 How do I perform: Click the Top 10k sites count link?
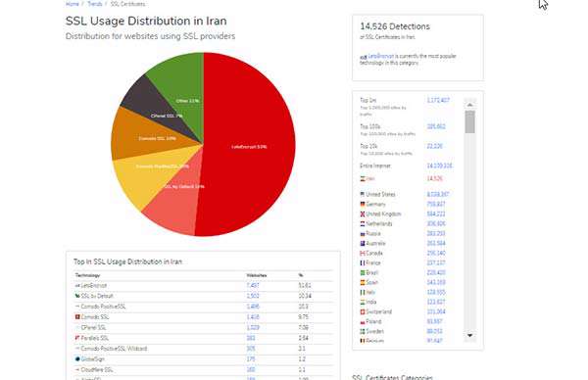pos(434,146)
